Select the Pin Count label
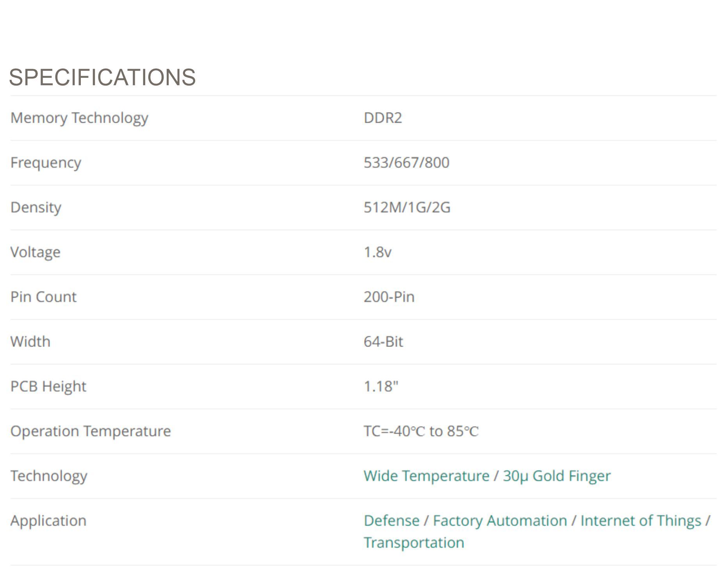 tap(43, 297)
